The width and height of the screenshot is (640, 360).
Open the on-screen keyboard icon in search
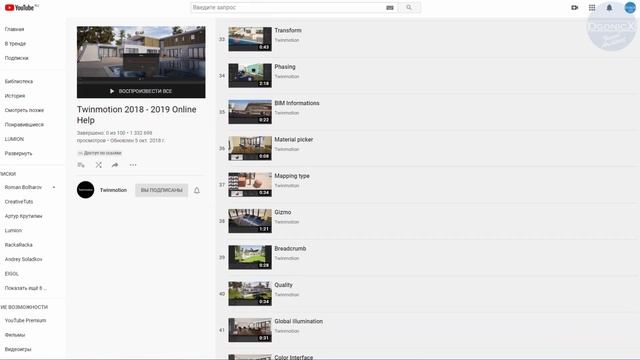point(390,8)
